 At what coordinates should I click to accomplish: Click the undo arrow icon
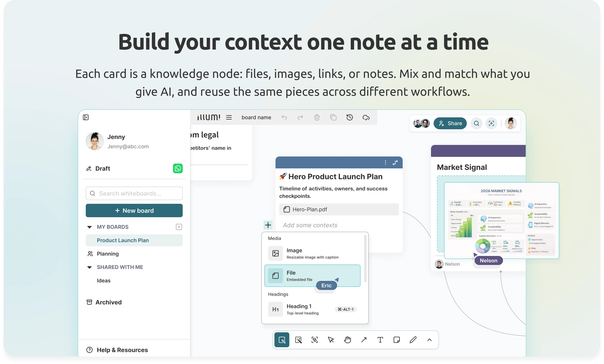[x=284, y=118]
